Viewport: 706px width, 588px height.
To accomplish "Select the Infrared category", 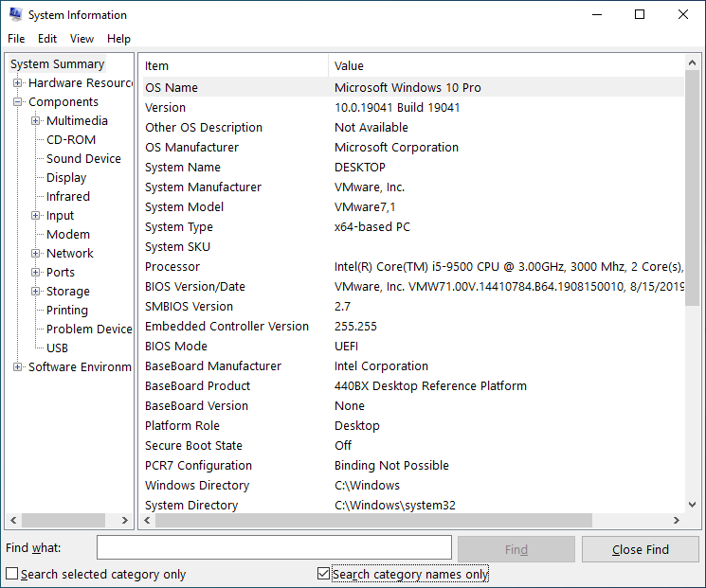I will coord(68,196).
